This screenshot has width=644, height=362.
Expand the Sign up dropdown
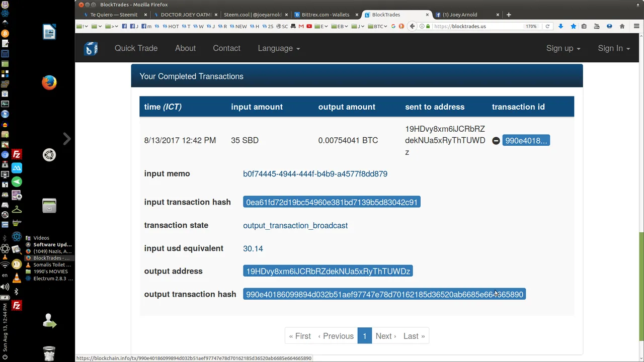[563, 48]
